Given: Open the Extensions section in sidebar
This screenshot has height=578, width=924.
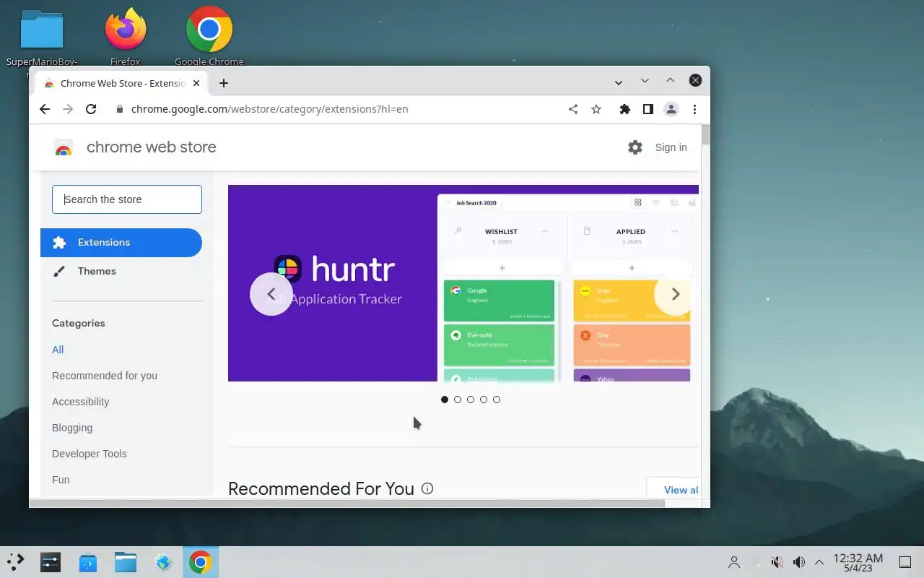Looking at the screenshot, I should pos(121,243).
